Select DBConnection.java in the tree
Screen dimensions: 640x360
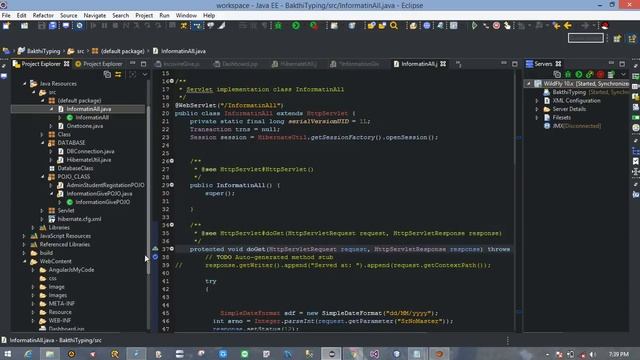coord(90,151)
